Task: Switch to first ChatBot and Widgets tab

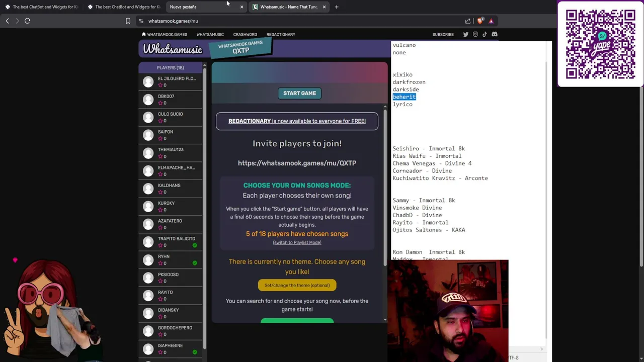Action: coord(41,7)
